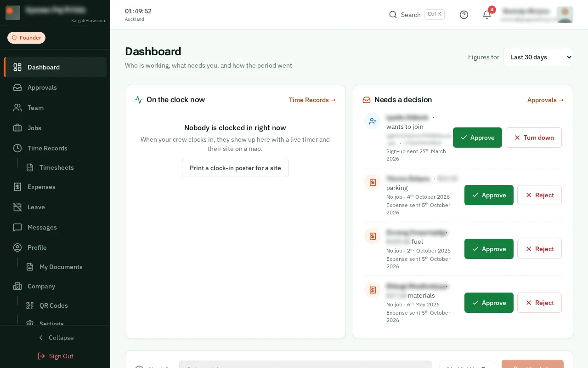Open the Messages chat bubble icon

pyautogui.click(x=17, y=227)
